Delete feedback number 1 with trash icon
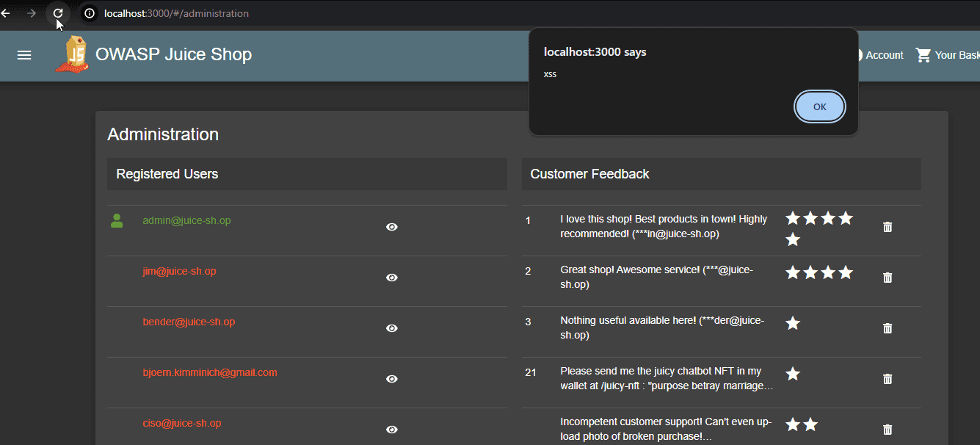Image resolution: width=980 pixels, height=445 pixels. [887, 227]
